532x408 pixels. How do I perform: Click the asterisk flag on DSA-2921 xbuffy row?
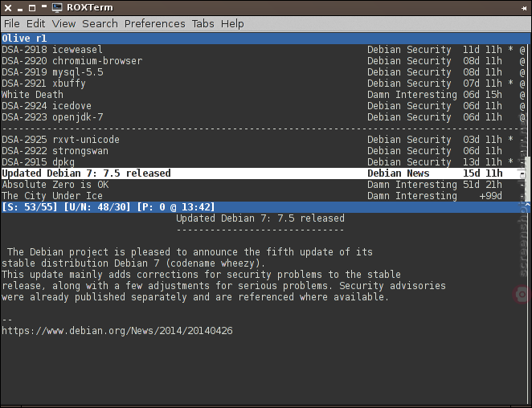[x=510, y=83]
